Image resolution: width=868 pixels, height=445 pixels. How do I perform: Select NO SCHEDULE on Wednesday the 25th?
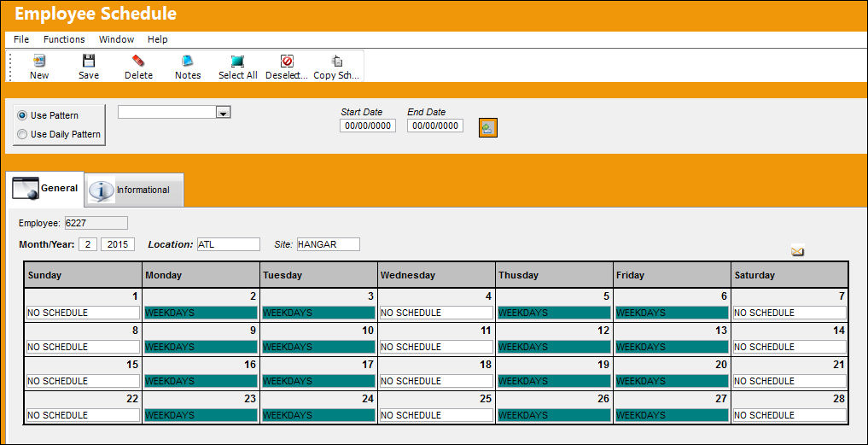point(436,416)
